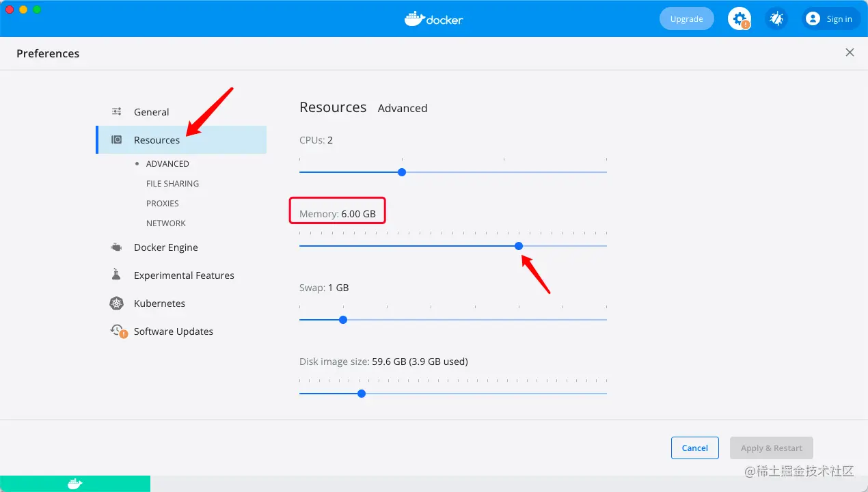Click the Memory slider handle
Image resolution: width=868 pixels, height=492 pixels.
[519, 246]
